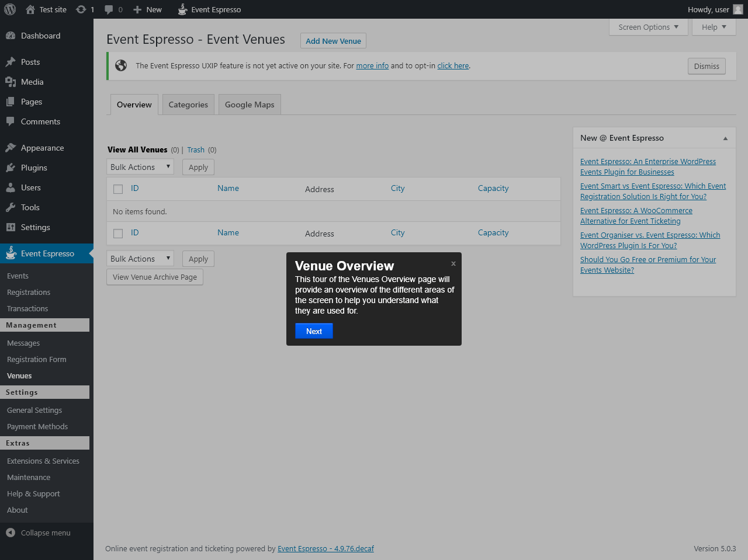Screen dimensions: 748x560
Task: Open 'A WooCommerce Alternative' article link
Action: (x=636, y=215)
